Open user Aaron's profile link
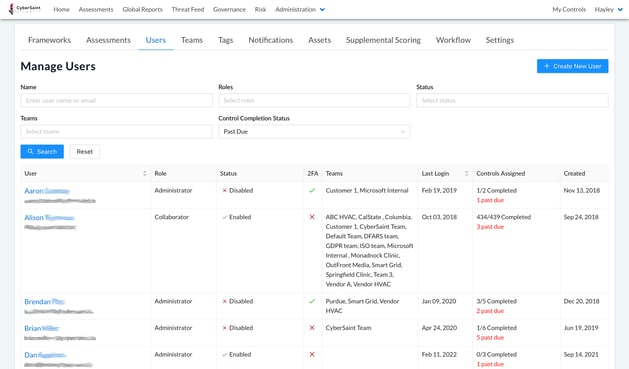The height and width of the screenshot is (369, 629). 47,191
